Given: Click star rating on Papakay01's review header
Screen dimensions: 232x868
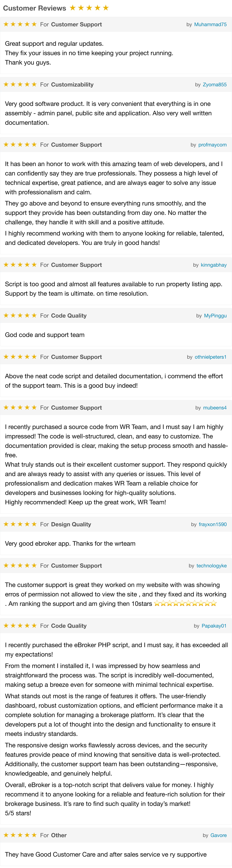Looking at the screenshot, I should [20, 626].
